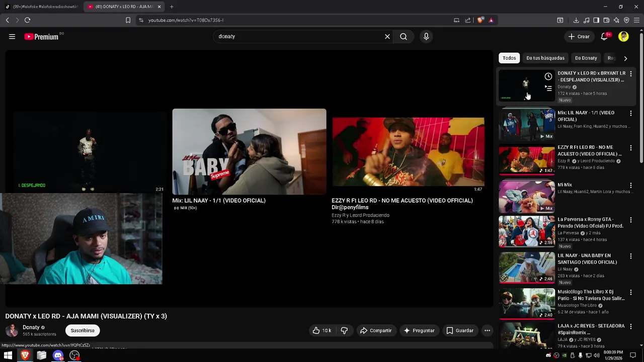This screenshot has height=362, width=644.
Task: Open browser main menu hamburger
Action: click(x=637, y=20)
